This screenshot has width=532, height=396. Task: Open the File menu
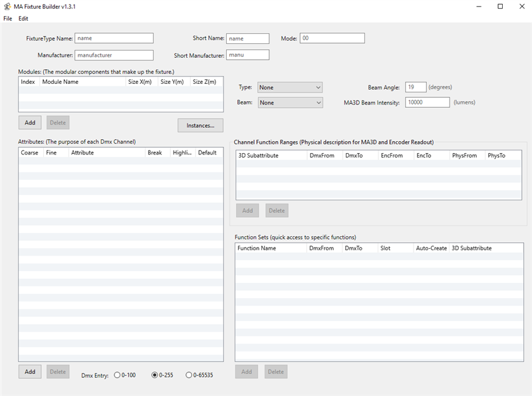(7, 19)
